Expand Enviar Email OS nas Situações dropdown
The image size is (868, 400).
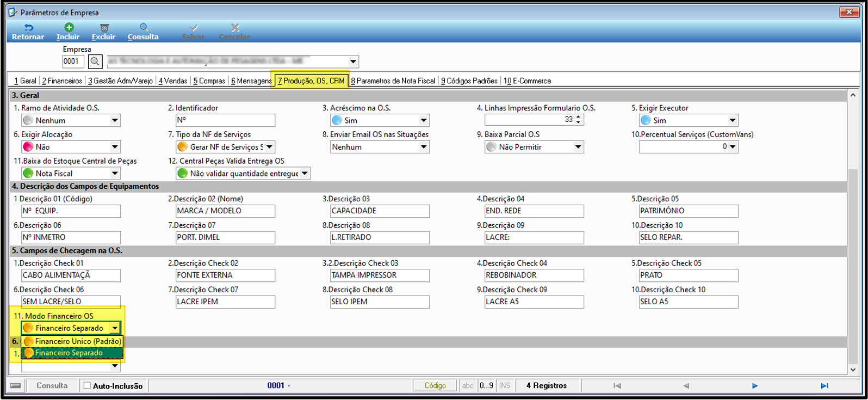424,147
